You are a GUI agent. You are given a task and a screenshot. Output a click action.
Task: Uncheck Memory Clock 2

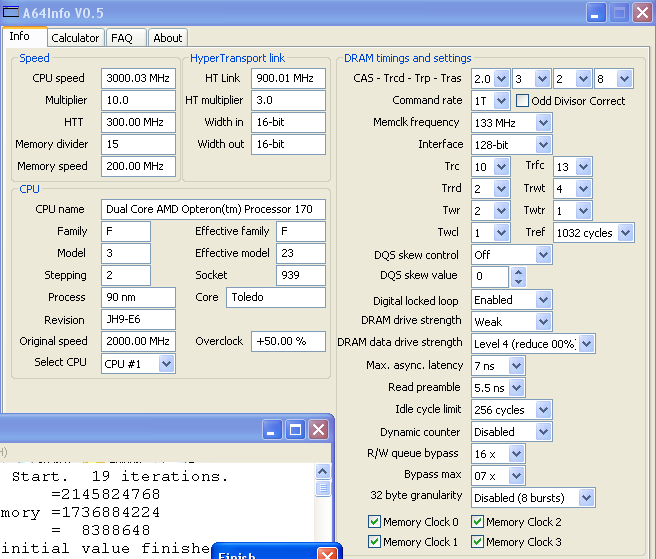coord(477,522)
